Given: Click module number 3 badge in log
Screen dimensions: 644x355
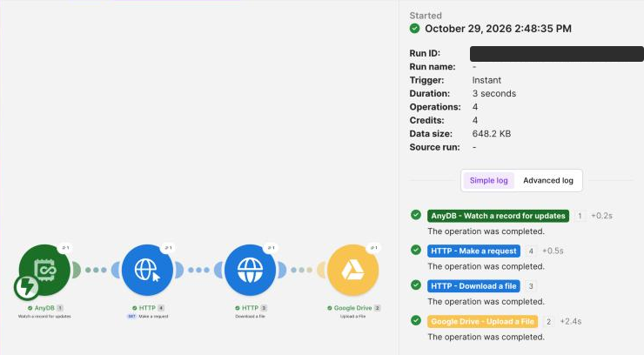Looking at the screenshot, I should (531, 286).
